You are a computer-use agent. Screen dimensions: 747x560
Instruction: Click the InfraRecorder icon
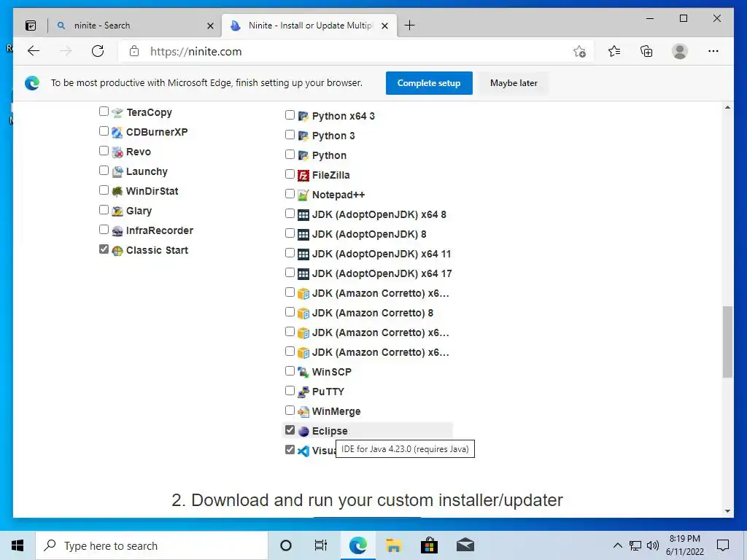117,231
